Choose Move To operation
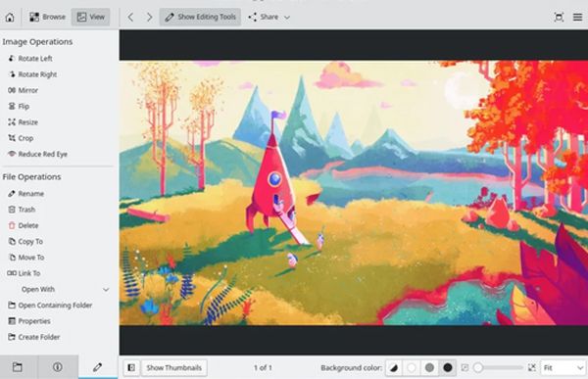The image size is (588, 379). point(26,258)
